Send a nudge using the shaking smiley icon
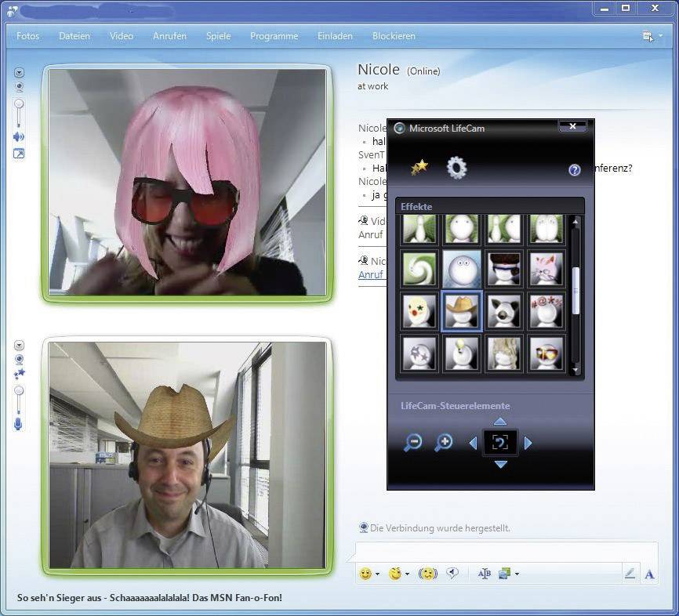Screen dimensions: 679x616 click(x=427, y=574)
